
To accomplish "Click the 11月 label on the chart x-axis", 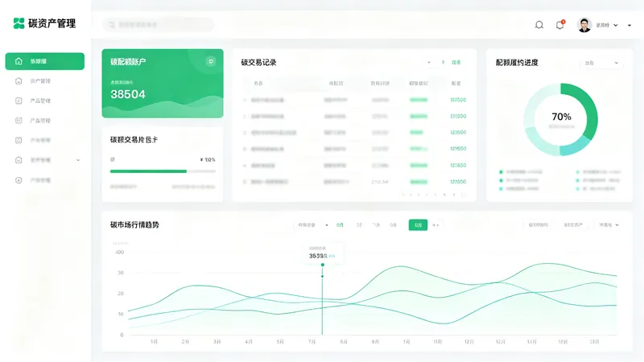I will click(x=438, y=341).
